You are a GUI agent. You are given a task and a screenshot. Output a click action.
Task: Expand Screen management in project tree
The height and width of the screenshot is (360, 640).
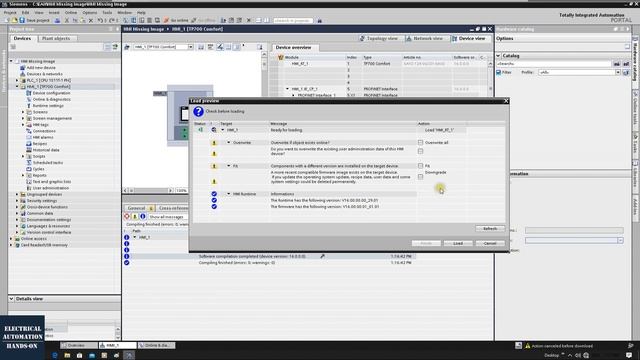tap(23, 118)
